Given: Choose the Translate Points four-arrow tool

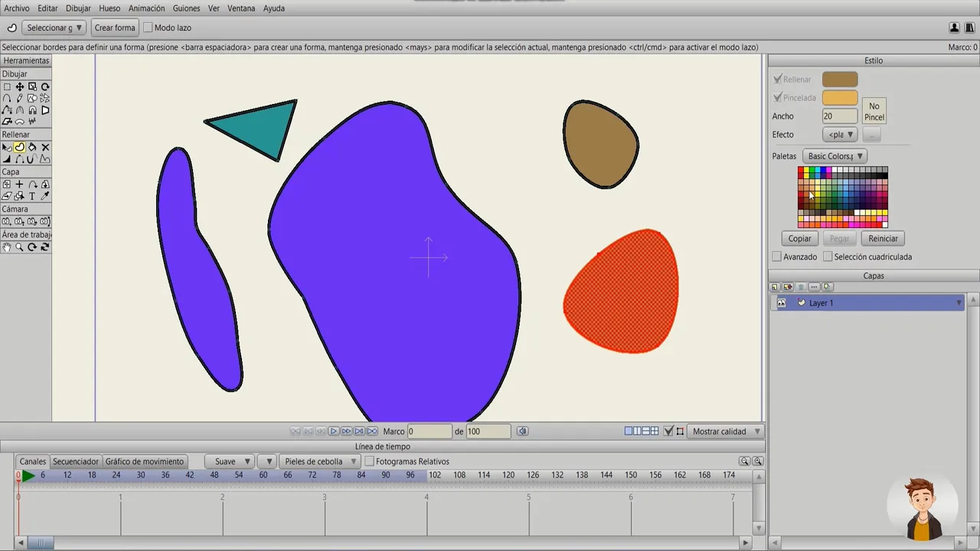Looking at the screenshot, I should [19, 87].
